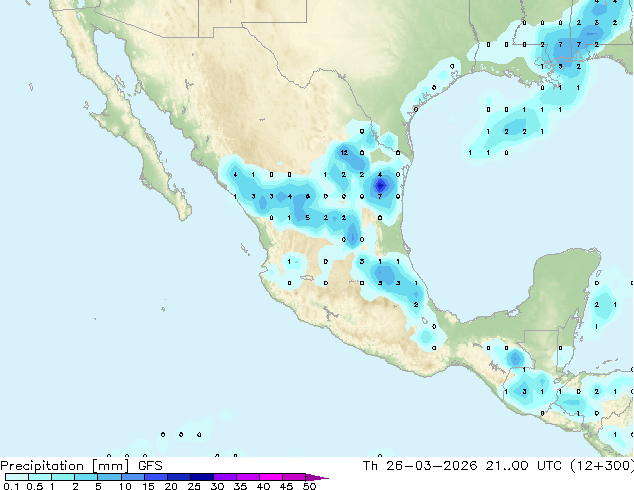634x490 pixels.
Task: Click the above-50 arrow tip of legend
Action: (317, 478)
